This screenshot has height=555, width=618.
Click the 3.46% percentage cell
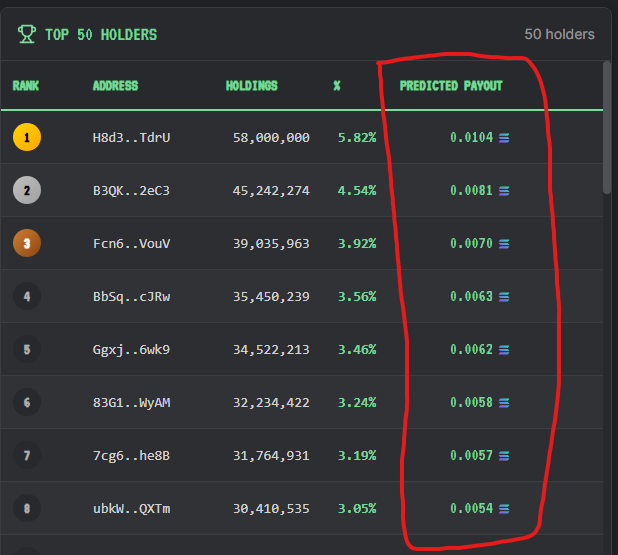(357, 350)
